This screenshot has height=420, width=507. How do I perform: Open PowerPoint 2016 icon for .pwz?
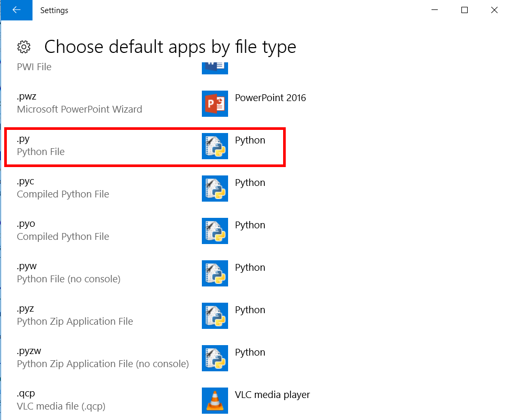(214, 103)
